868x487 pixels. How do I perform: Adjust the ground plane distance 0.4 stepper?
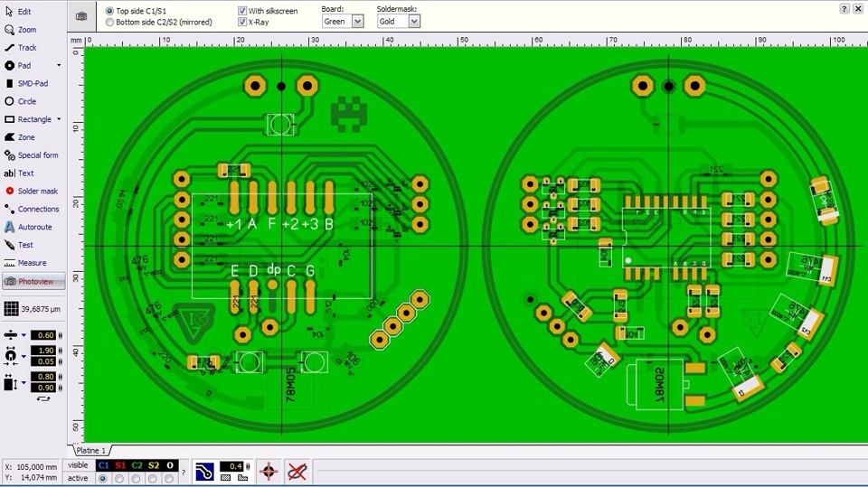(248, 466)
